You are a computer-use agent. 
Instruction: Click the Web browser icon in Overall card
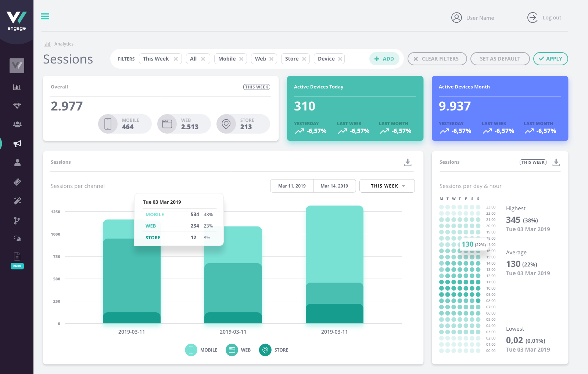tap(167, 124)
